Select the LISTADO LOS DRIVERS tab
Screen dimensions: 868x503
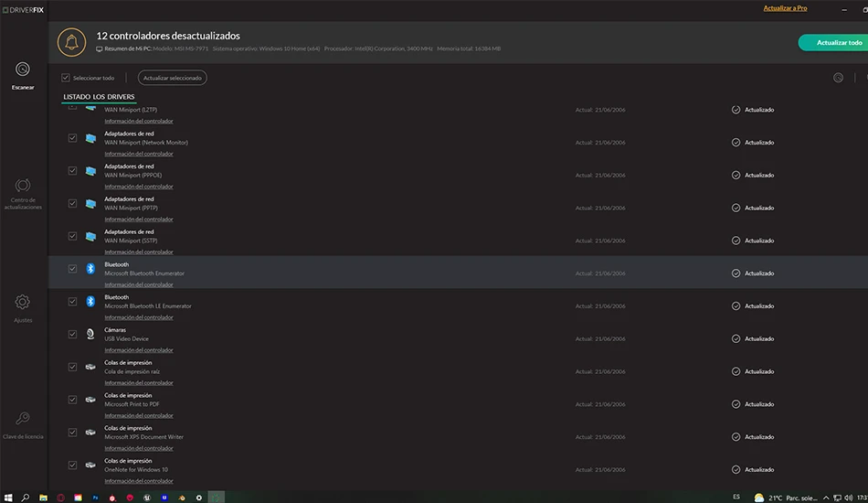tap(99, 97)
